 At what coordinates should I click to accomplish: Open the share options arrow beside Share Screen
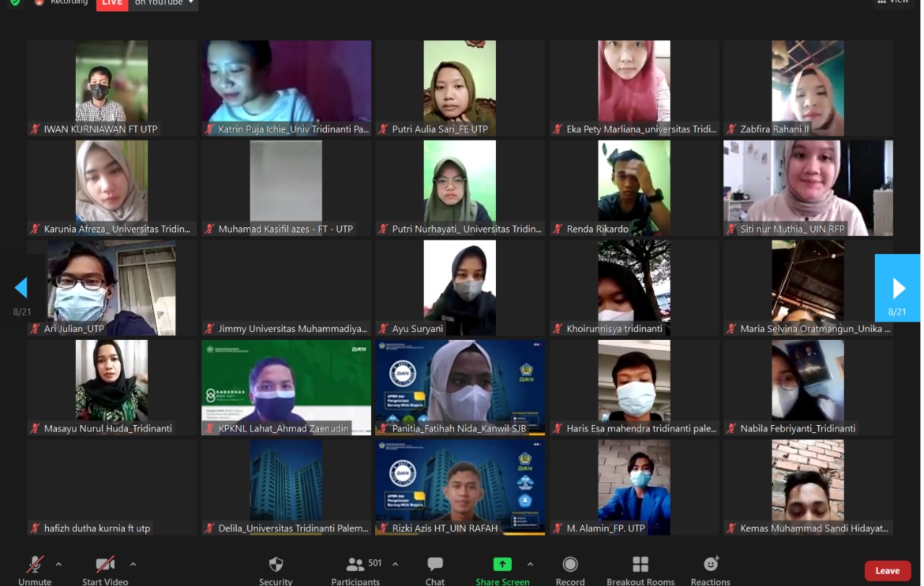pyautogui.click(x=531, y=564)
